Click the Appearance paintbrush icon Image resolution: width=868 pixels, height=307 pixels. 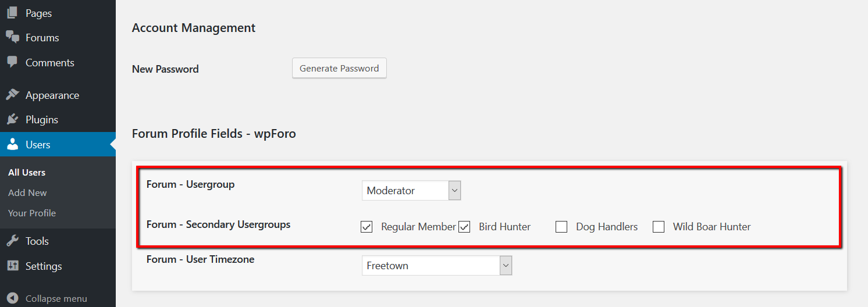point(12,95)
